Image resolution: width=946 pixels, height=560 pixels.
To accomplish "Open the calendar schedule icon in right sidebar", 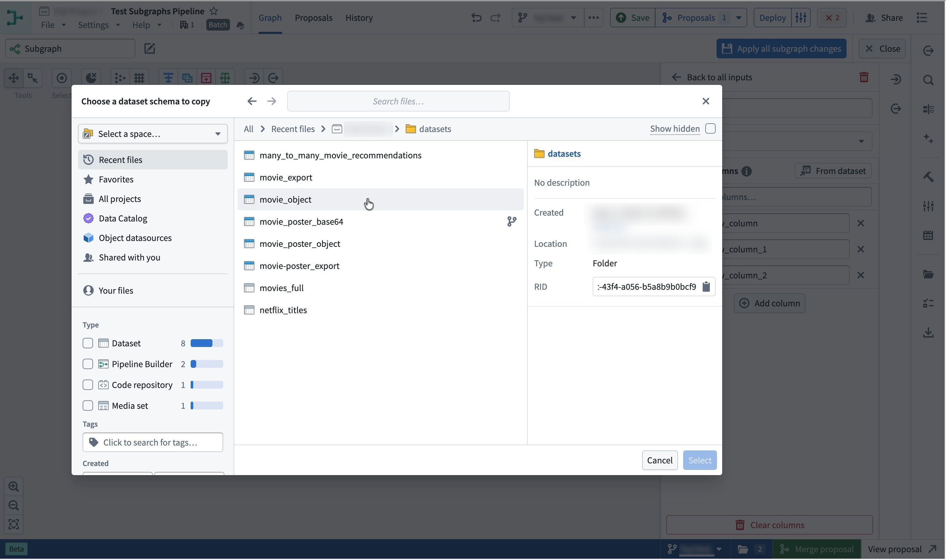I will pos(928,235).
